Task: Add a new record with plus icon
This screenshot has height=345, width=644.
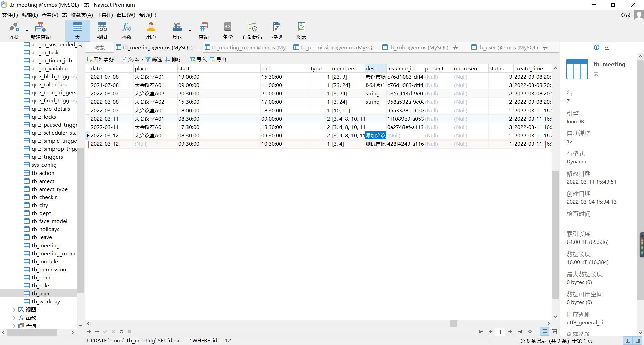Action: 89,332
